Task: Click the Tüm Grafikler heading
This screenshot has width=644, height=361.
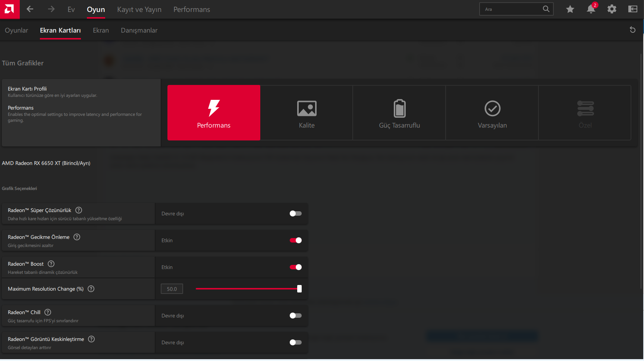Action: (x=23, y=63)
